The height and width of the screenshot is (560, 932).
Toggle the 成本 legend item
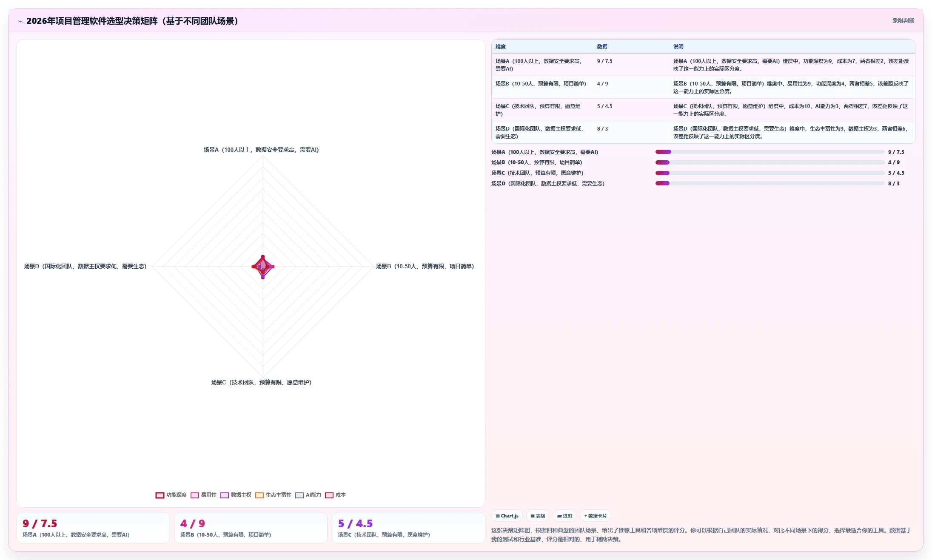point(335,495)
